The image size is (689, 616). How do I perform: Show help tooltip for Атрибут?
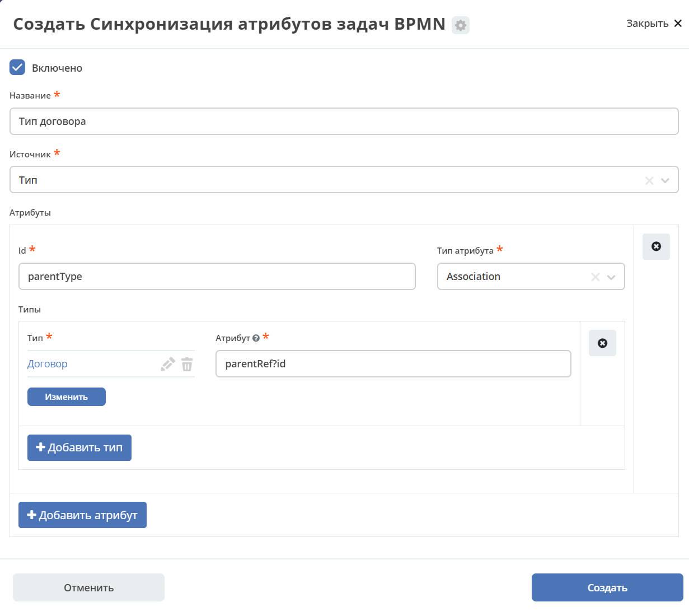(x=256, y=338)
